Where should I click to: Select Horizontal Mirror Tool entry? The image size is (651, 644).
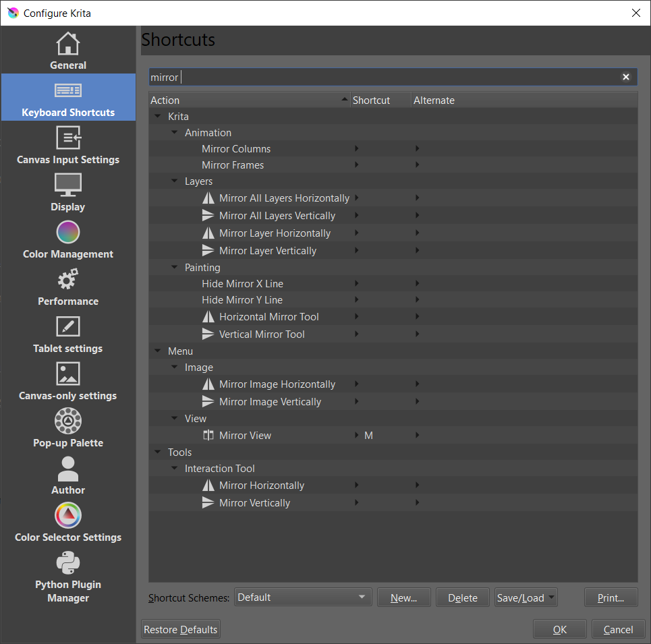(268, 317)
